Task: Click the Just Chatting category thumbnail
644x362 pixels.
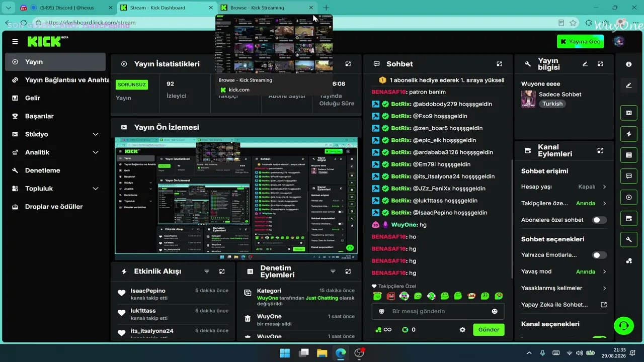Action: click(x=528, y=99)
